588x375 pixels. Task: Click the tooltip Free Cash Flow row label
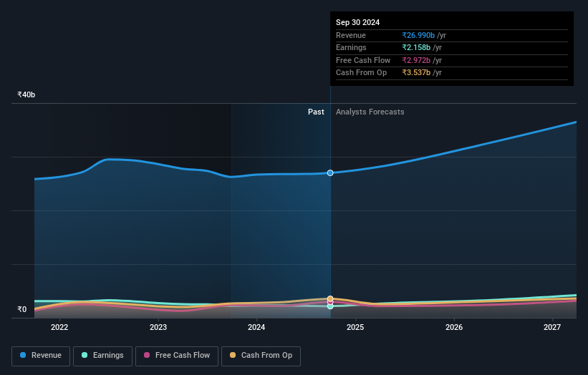(363, 60)
